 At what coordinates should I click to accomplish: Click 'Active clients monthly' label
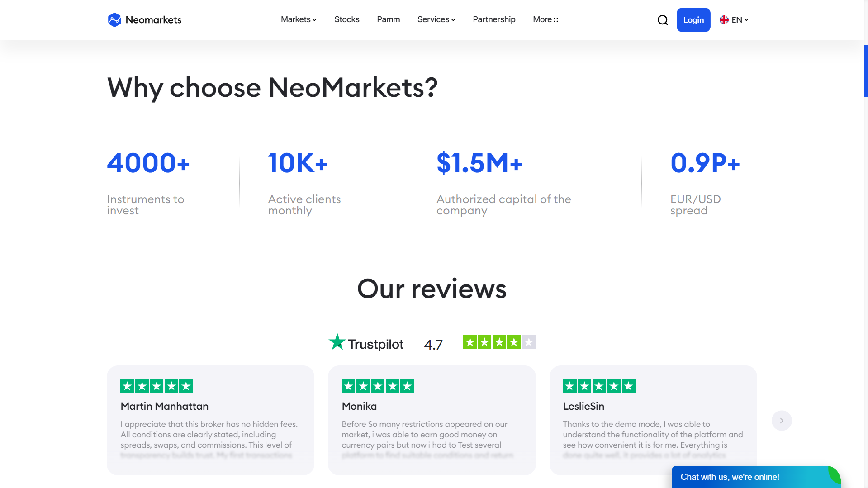[304, 205]
